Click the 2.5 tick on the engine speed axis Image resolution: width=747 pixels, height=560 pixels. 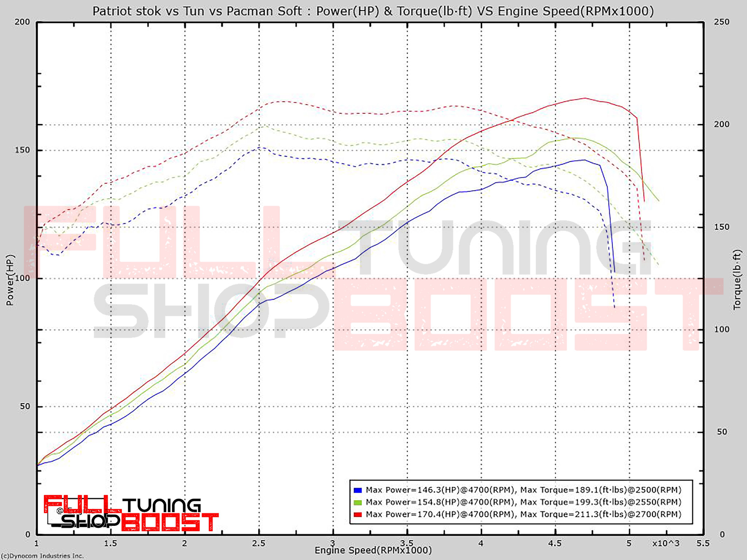click(x=258, y=543)
